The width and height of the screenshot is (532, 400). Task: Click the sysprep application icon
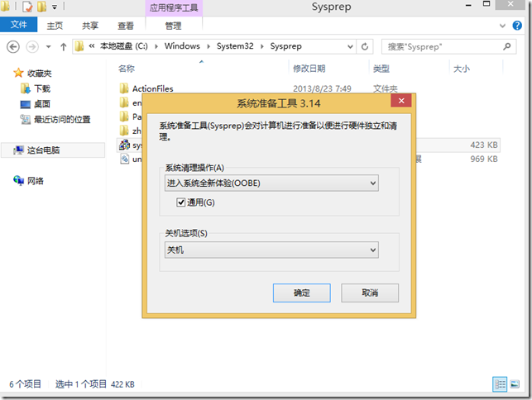124,145
